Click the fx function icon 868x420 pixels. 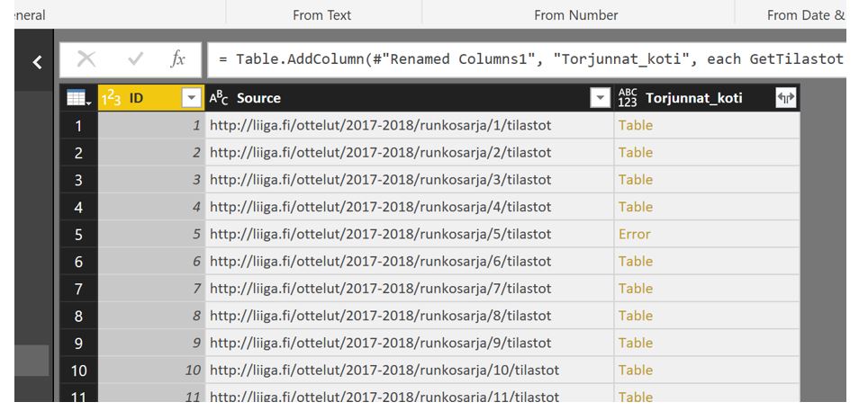tap(178, 59)
